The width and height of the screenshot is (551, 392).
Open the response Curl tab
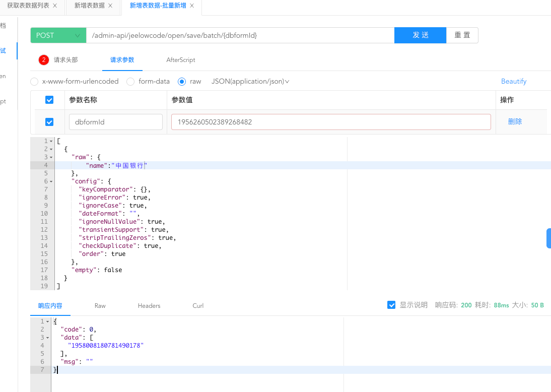198,306
